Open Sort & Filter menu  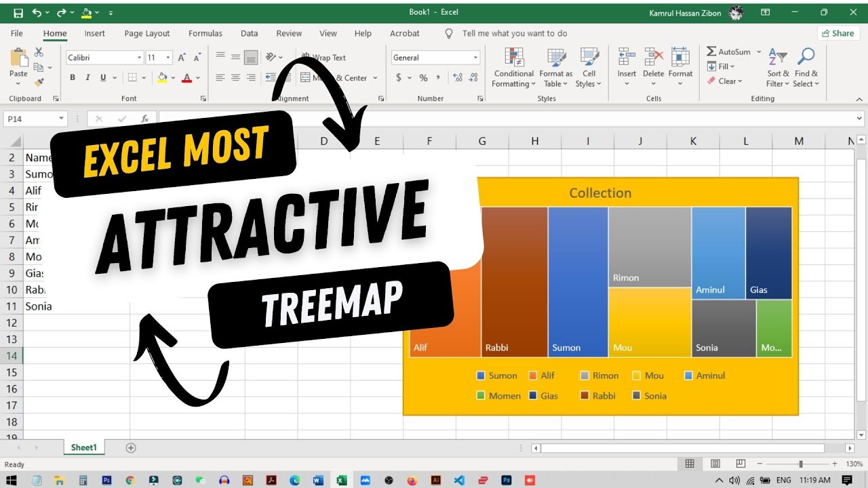tap(778, 68)
